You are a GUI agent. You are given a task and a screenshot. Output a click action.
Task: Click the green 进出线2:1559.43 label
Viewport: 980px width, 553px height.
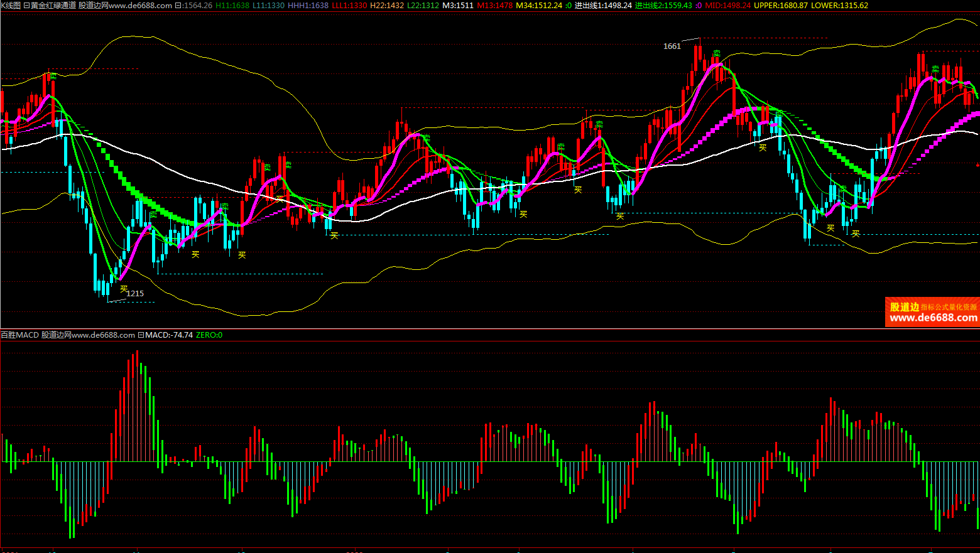pyautogui.click(x=663, y=5)
